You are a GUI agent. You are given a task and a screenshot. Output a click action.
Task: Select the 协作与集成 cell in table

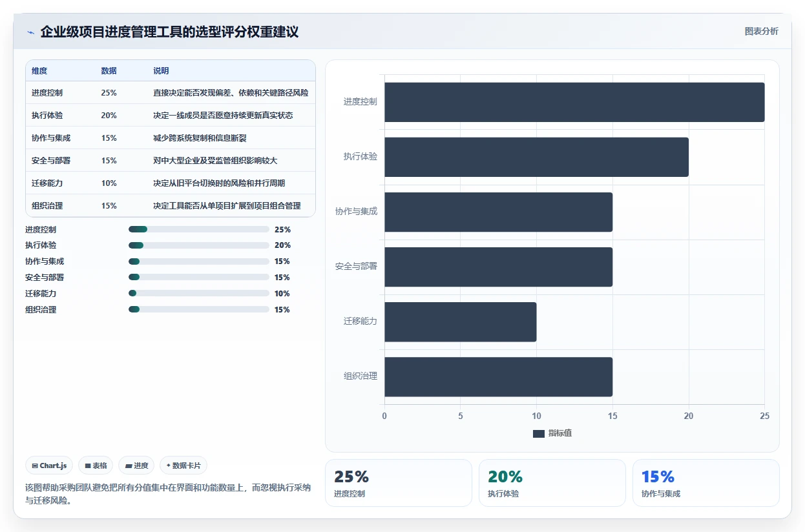point(51,138)
